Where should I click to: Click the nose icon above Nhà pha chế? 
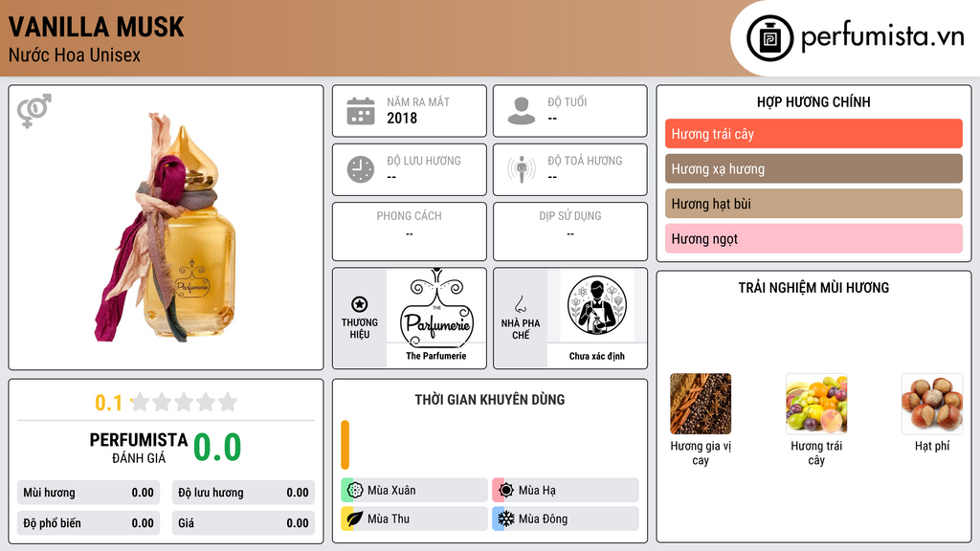520,304
